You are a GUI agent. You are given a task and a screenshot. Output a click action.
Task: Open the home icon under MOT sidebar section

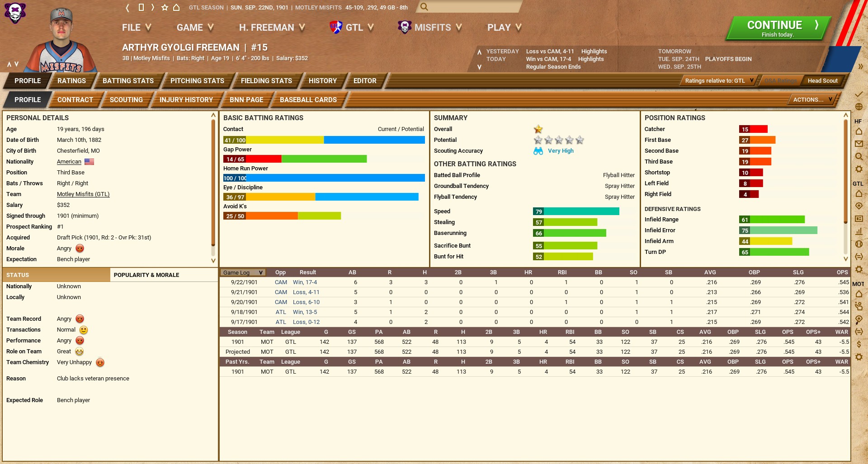(x=859, y=294)
